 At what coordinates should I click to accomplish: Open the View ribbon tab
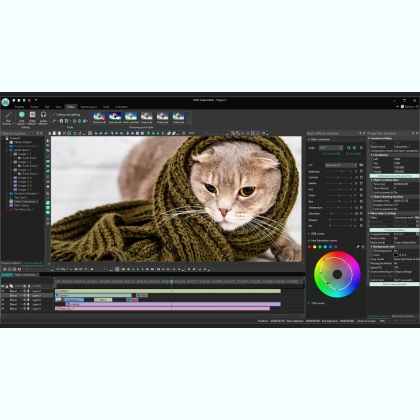coord(58,107)
